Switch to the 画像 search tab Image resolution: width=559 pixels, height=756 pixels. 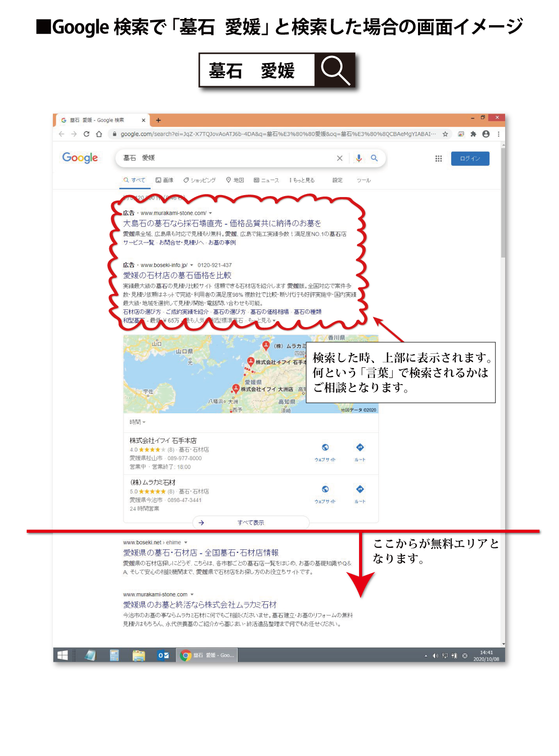165,180
